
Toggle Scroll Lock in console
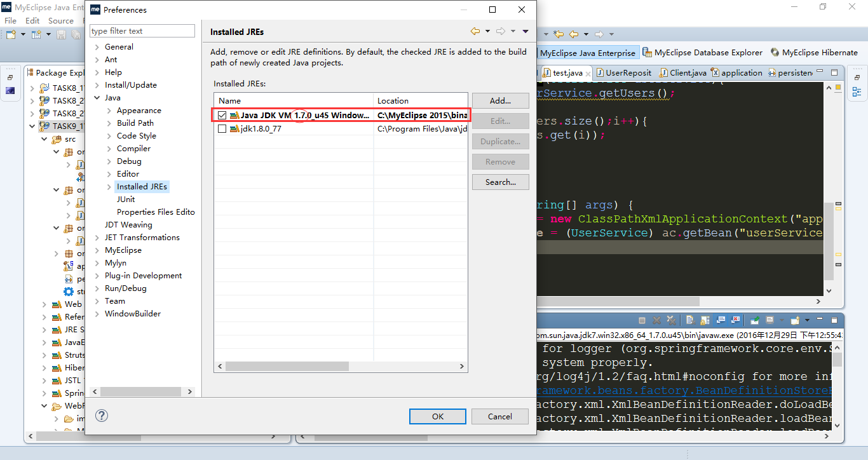(705, 320)
